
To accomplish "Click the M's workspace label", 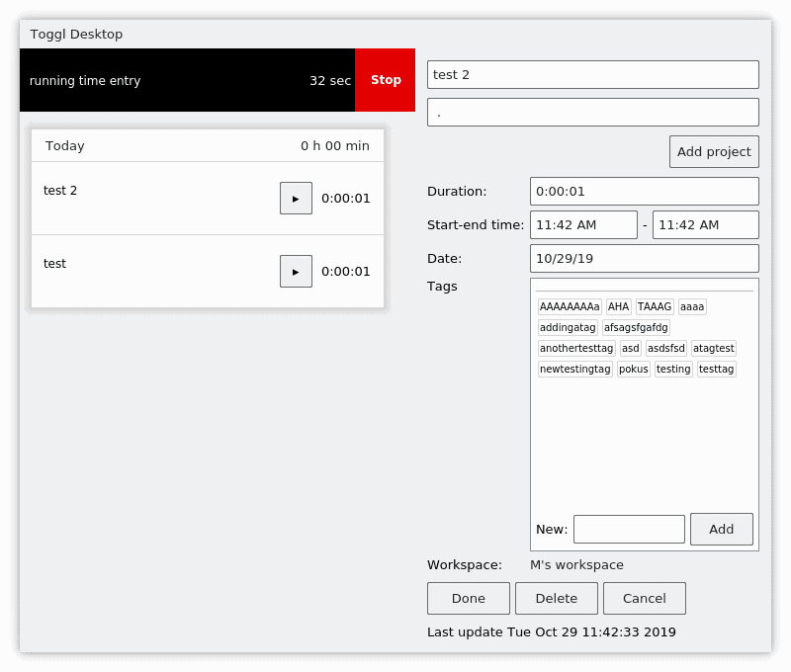I will 576,564.
